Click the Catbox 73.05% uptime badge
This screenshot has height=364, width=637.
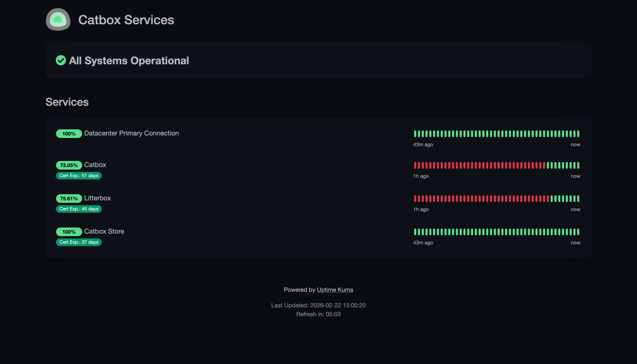tap(69, 165)
